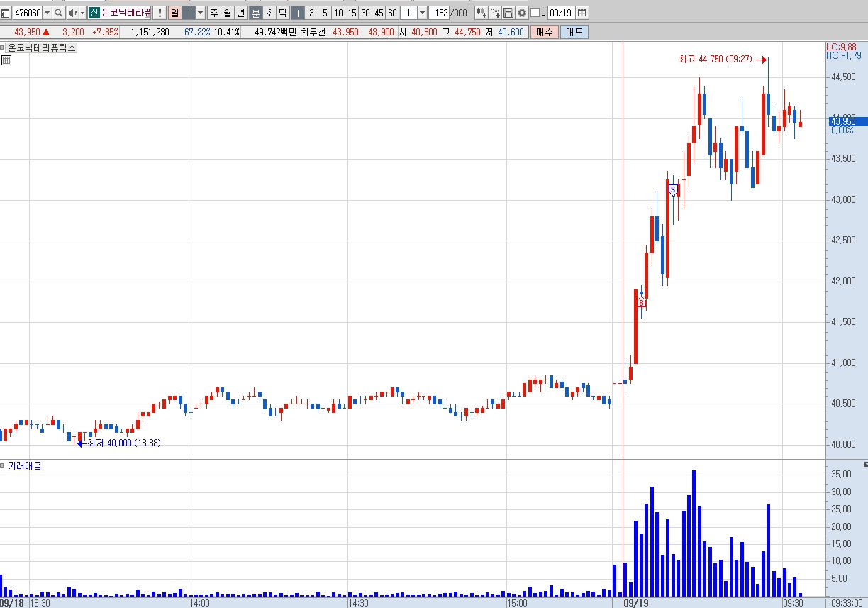Expand the interval value dropdown before 152/900
The height and width of the screenshot is (608, 868).
click(x=422, y=13)
